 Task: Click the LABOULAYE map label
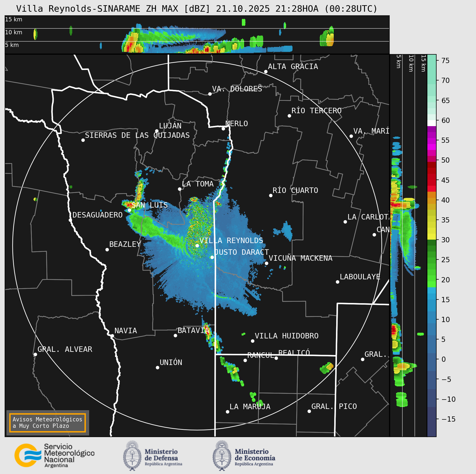[360, 277]
